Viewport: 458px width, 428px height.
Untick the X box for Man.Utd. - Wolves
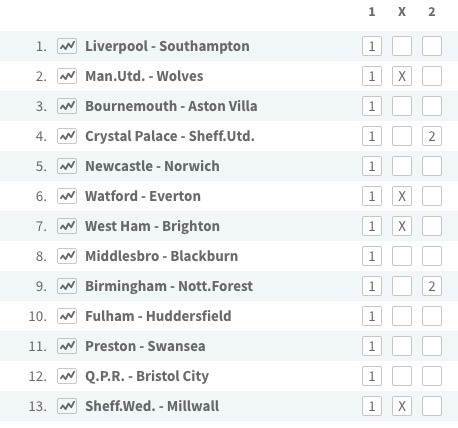(402, 76)
